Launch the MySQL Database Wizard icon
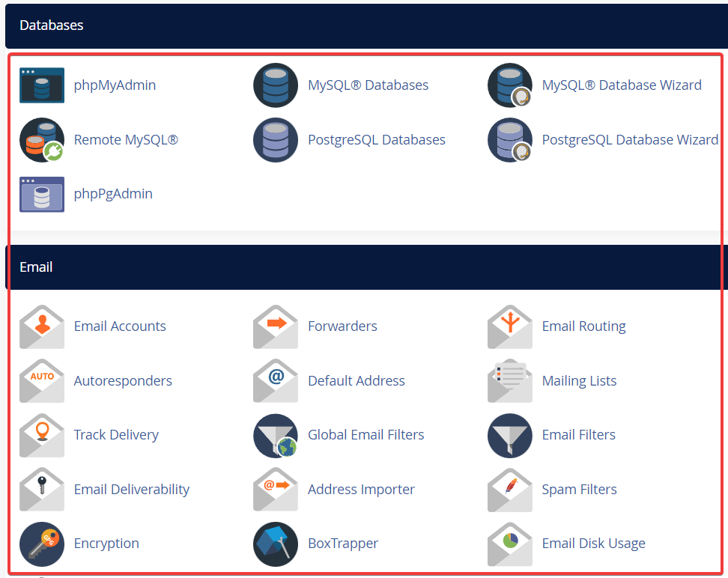 click(510, 85)
